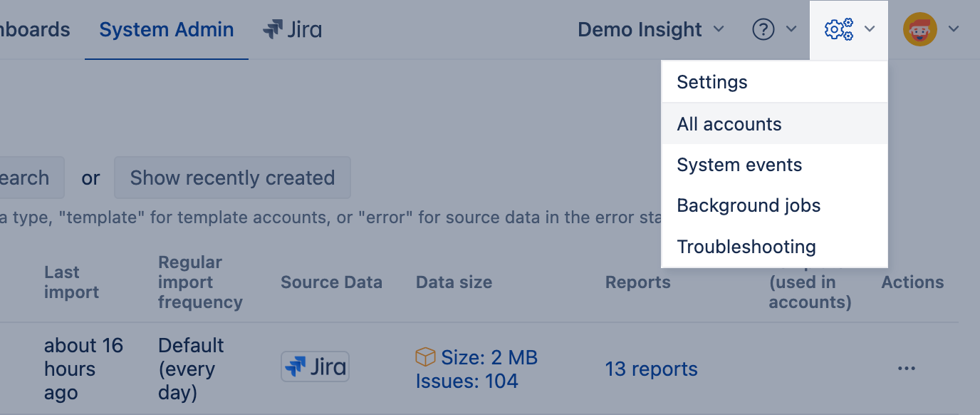Expand the chevron beside the user avatar
Screen dimensions: 980x415
[x=954, y=30]
